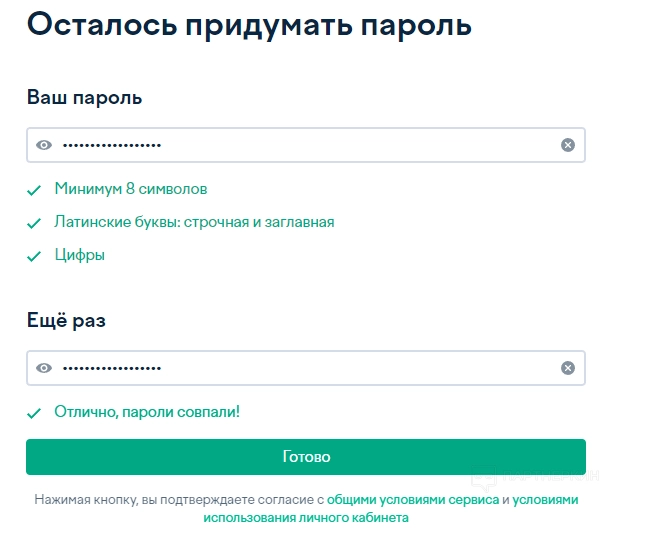
Task: Click the 'Ещё раз' field label
Action: point(66,321)
